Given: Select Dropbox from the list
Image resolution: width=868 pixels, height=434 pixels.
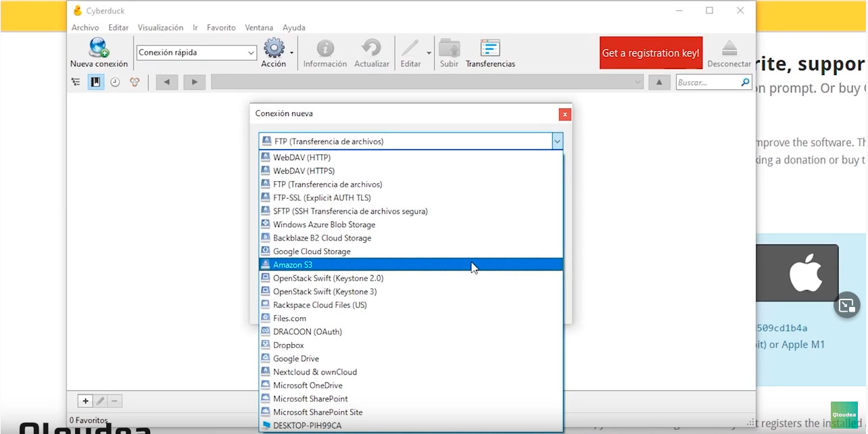Looking at the screenshot, I should pos(411,345).
